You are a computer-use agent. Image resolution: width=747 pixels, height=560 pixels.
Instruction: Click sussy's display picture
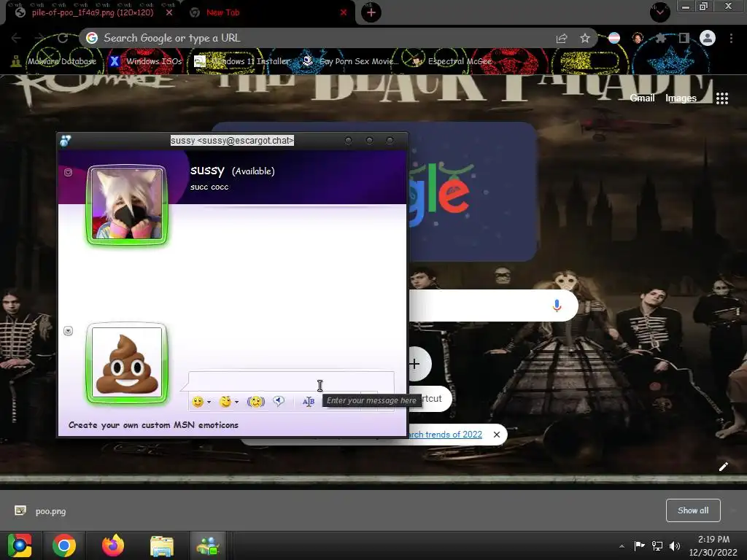point(127,205)
